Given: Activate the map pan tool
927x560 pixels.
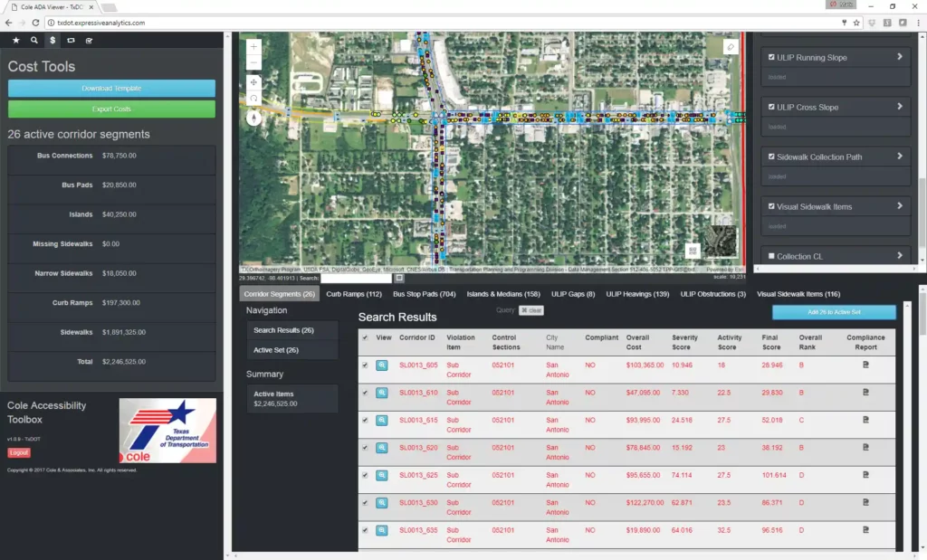Looking at the screenshot, I should click(x=253, y=82).
